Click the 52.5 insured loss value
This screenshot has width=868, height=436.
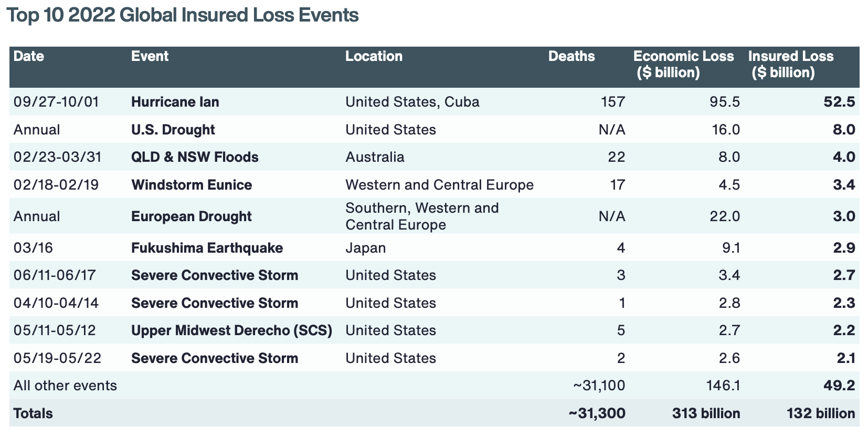pyautogui.click(x=839, y=102)
